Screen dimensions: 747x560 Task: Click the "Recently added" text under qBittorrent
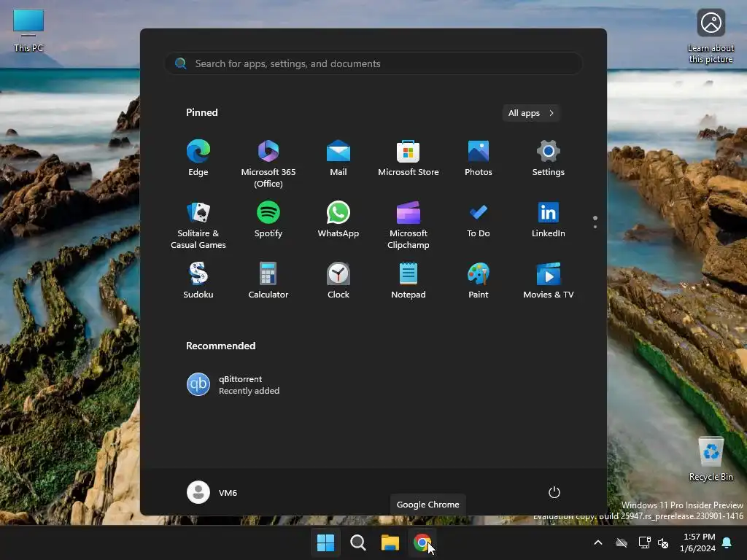(249, 391)
